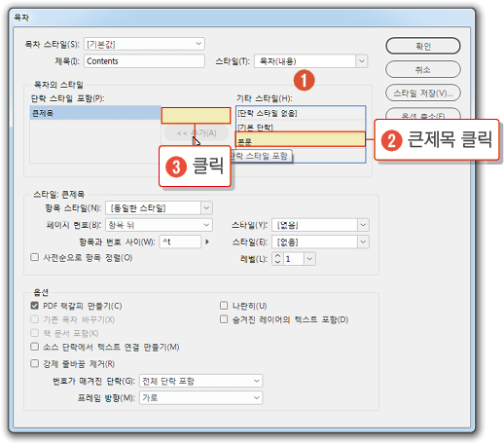Click the << 추가(A) button
This screenshot has width=504, height=445.
click(x=197, y=133)
